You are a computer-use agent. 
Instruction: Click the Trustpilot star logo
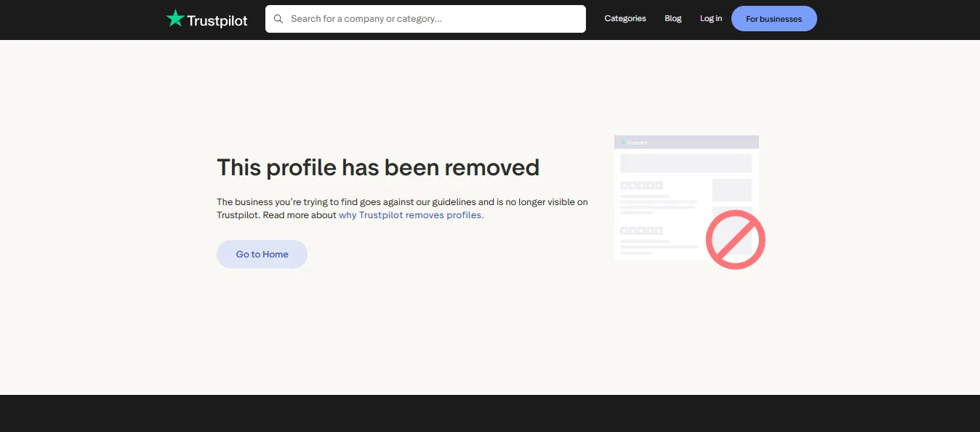click(x=207, y=19)
